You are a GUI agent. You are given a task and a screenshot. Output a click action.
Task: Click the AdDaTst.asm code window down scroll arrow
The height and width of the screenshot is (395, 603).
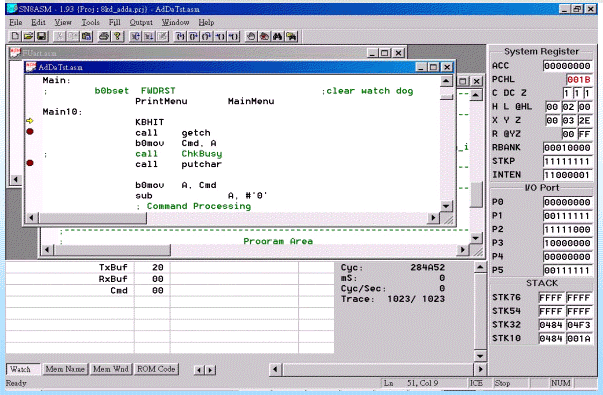[x=446, y=206]
